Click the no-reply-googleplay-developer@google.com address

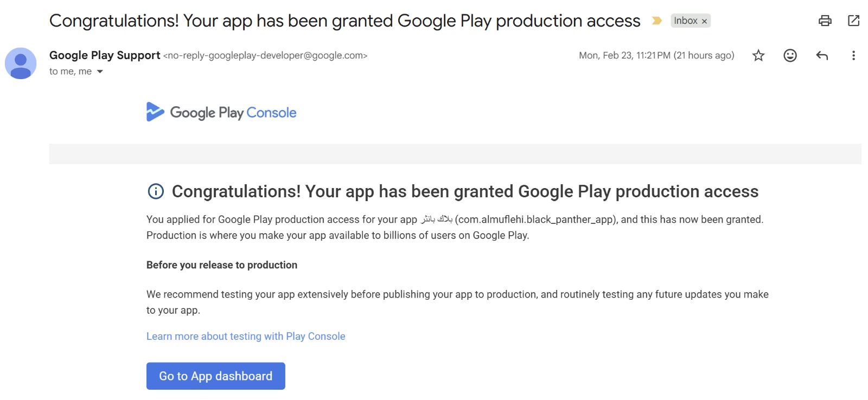point(265,55)
